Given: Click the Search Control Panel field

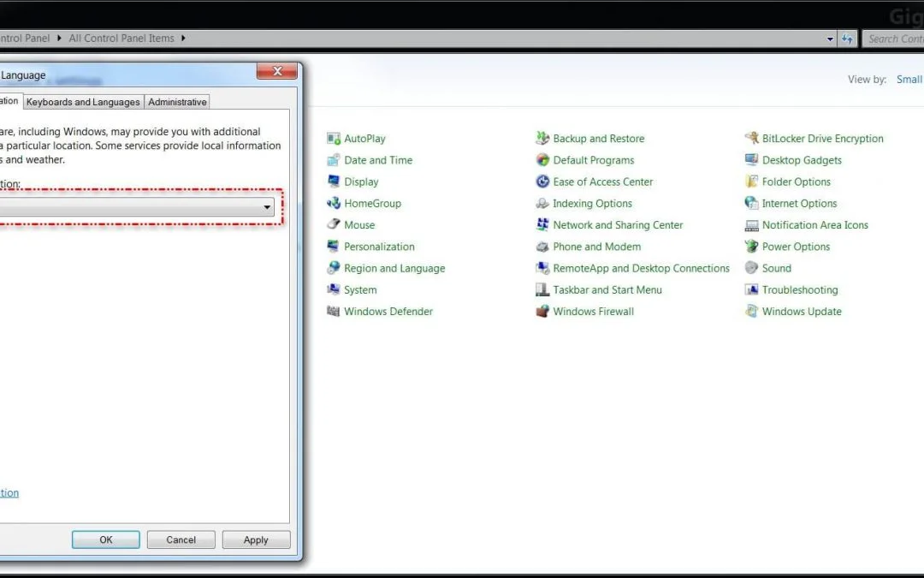Looking at the screenshot, I should 894,39.
